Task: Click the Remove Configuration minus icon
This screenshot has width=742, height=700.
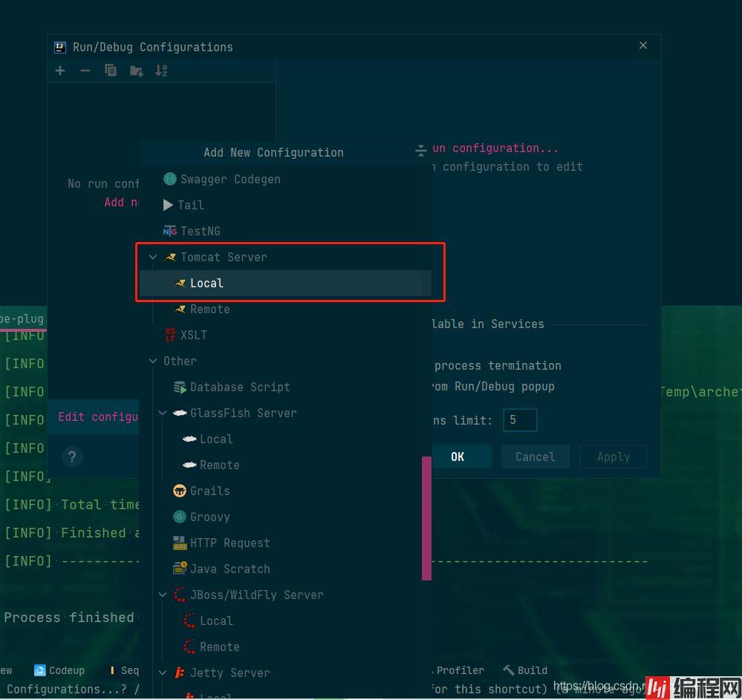Action: (85, 71)
